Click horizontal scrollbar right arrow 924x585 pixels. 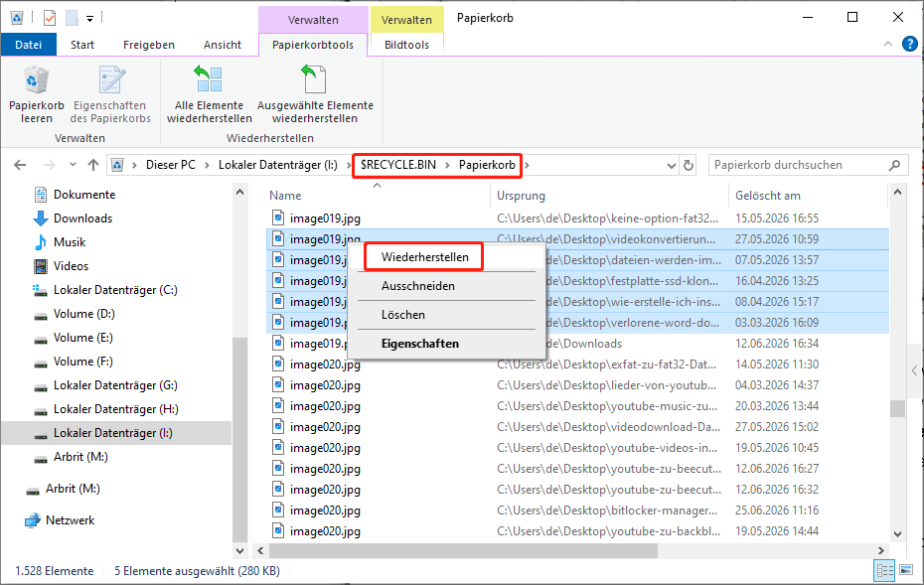881,551
